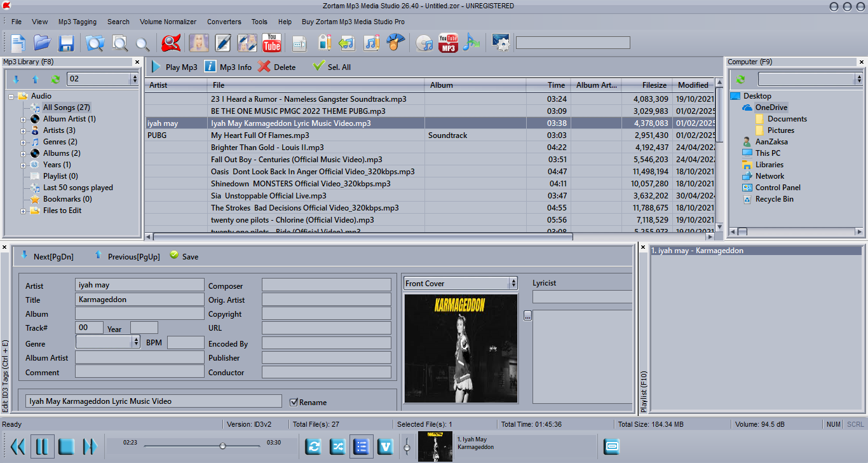Expand the Genres (2) tree node
This screenshot has height=463, width=868.
pos(24,142)
